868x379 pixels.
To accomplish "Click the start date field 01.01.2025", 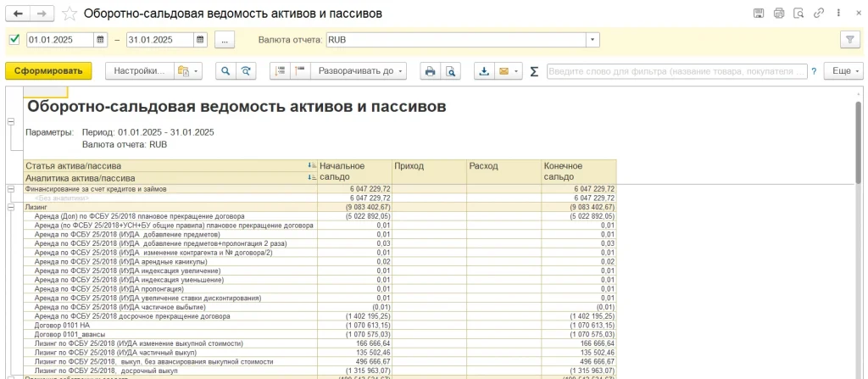I will (60, 40).
